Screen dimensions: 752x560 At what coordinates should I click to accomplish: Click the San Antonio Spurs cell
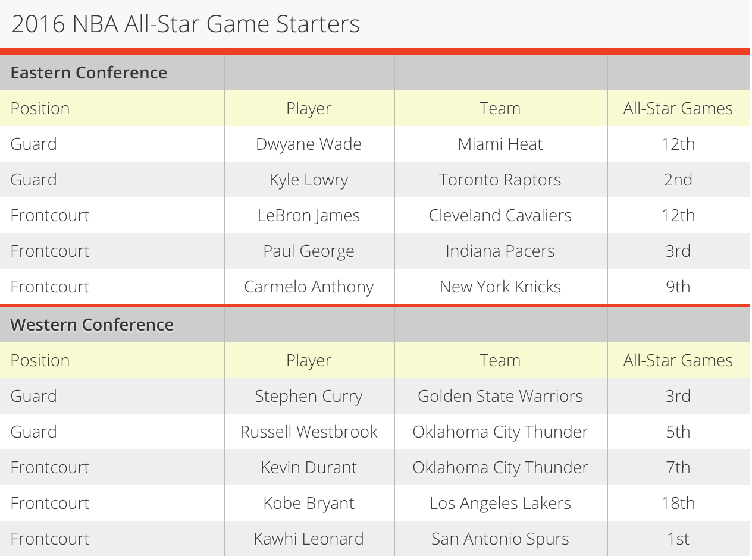tap(500, 539)
